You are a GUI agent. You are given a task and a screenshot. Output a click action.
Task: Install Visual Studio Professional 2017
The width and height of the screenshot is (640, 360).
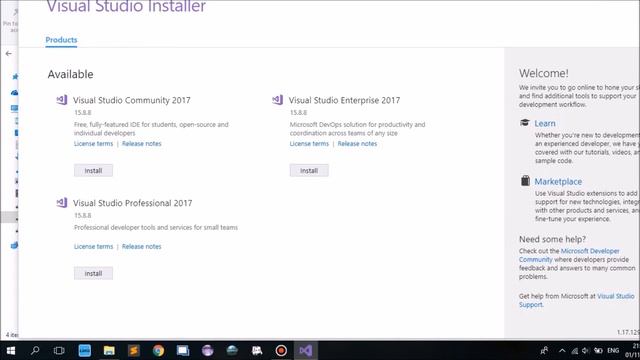click(93, 273)
